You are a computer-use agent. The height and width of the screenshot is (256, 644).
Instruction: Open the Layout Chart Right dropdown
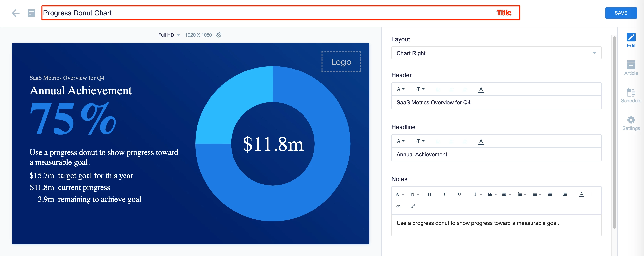click(x=496, y=53)
